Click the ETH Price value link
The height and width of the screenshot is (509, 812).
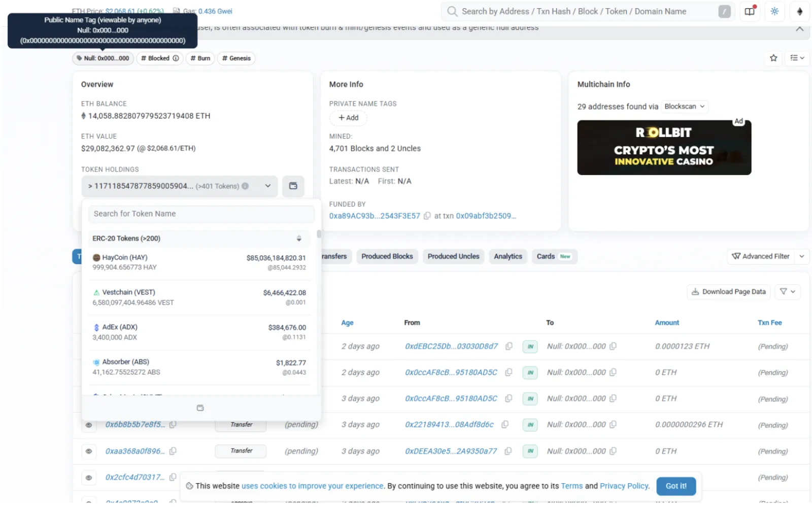tap(134, 11)
